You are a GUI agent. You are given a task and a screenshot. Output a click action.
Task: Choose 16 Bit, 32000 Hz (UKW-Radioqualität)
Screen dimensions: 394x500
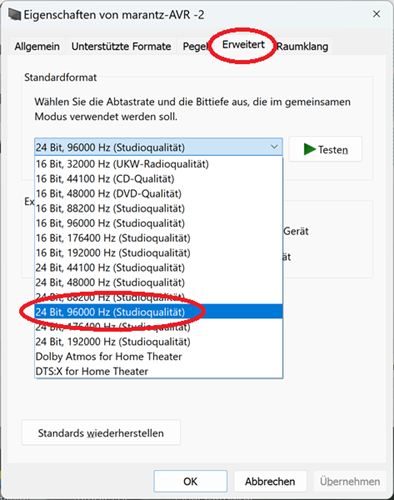pos(159,164)
